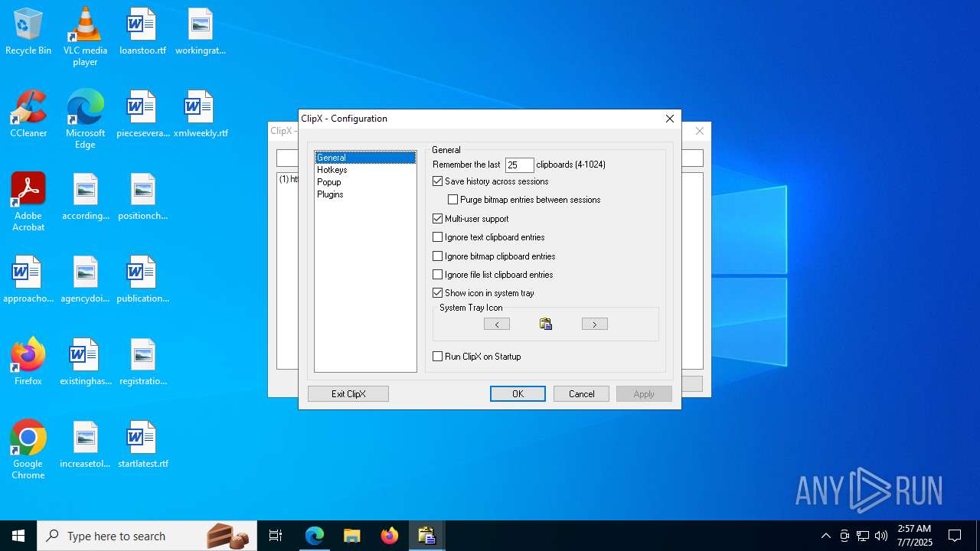
Task: Launch Google Chrome desktop shortcut
Action: tap(28, 450)
